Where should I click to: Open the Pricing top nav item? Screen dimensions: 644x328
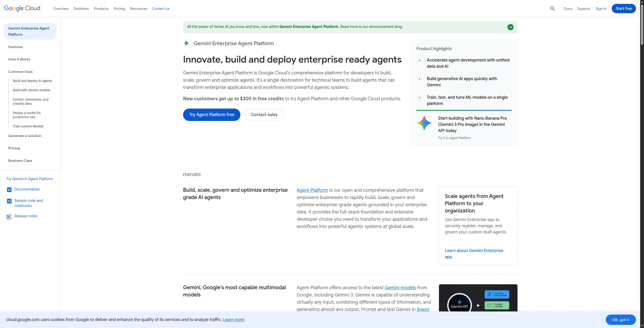pos(119,9)
